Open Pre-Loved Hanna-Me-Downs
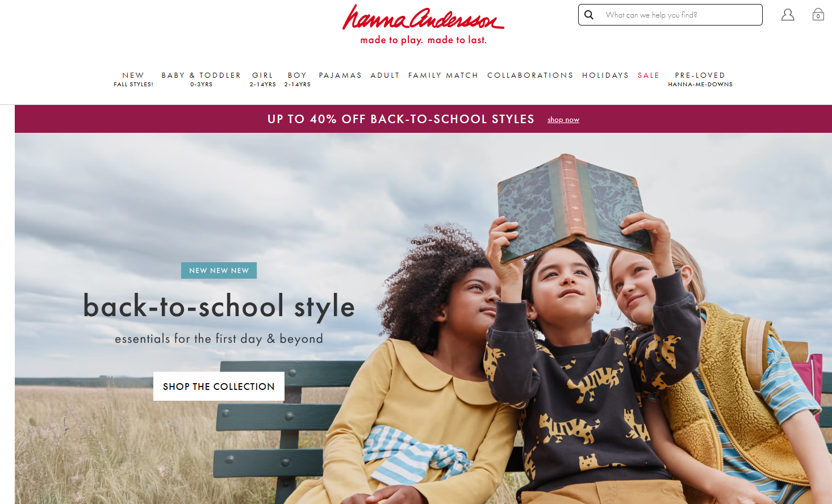This screenshot has width=832, height=504. 700,79
